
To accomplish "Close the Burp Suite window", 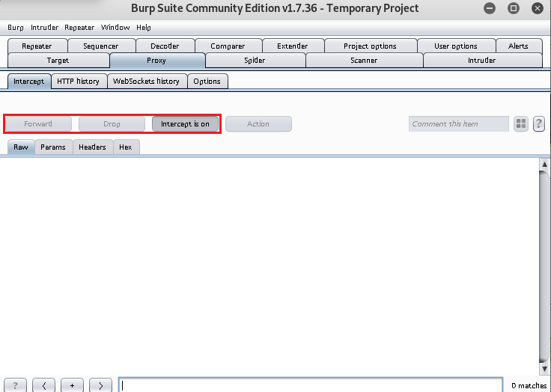I will [x=538, y=8].
